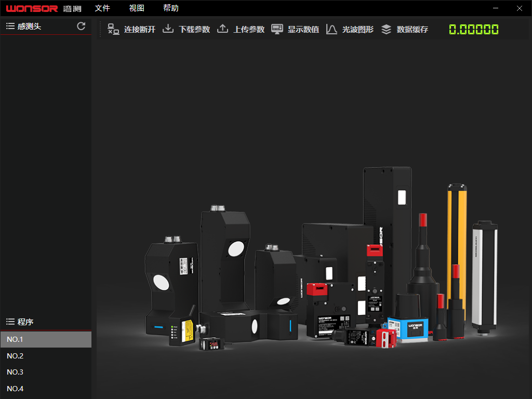The height and width of the screenshot is (399, 532).
Task: Click the 下载参数 download icon
Action: [168, 29]
